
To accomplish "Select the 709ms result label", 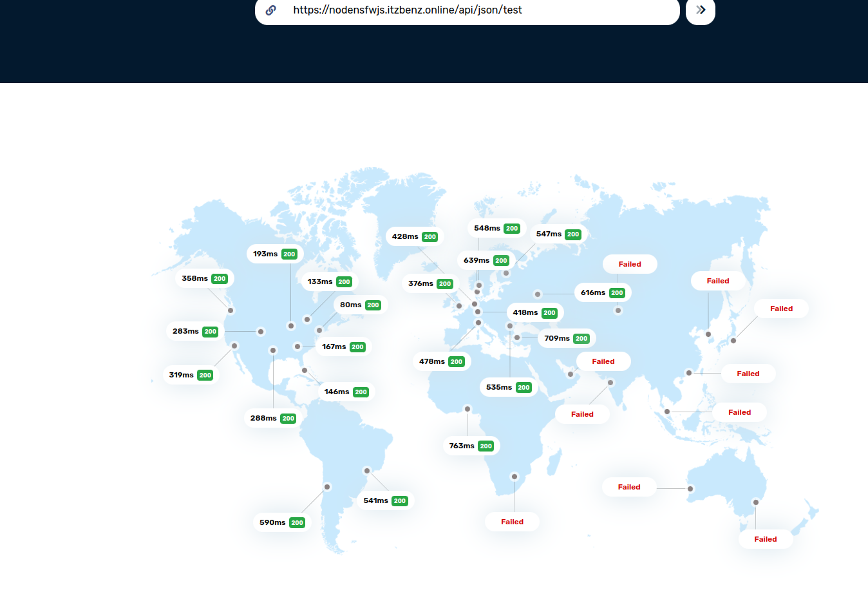I will (567, 338).
